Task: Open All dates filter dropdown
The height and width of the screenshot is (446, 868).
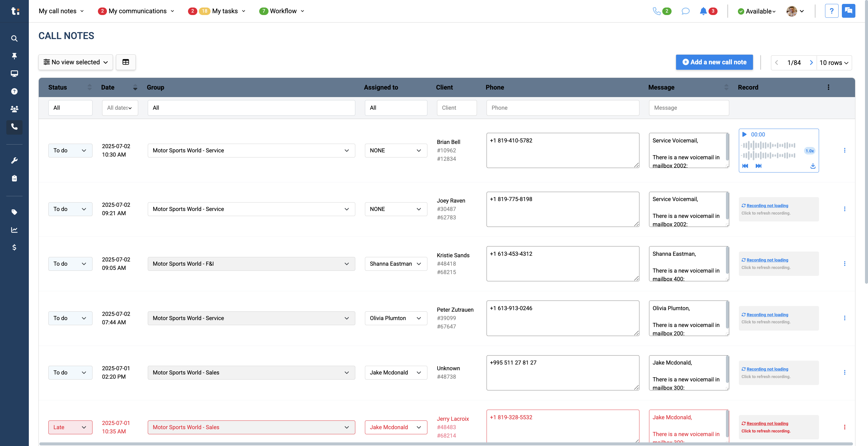Action: (x=120, y=108)
